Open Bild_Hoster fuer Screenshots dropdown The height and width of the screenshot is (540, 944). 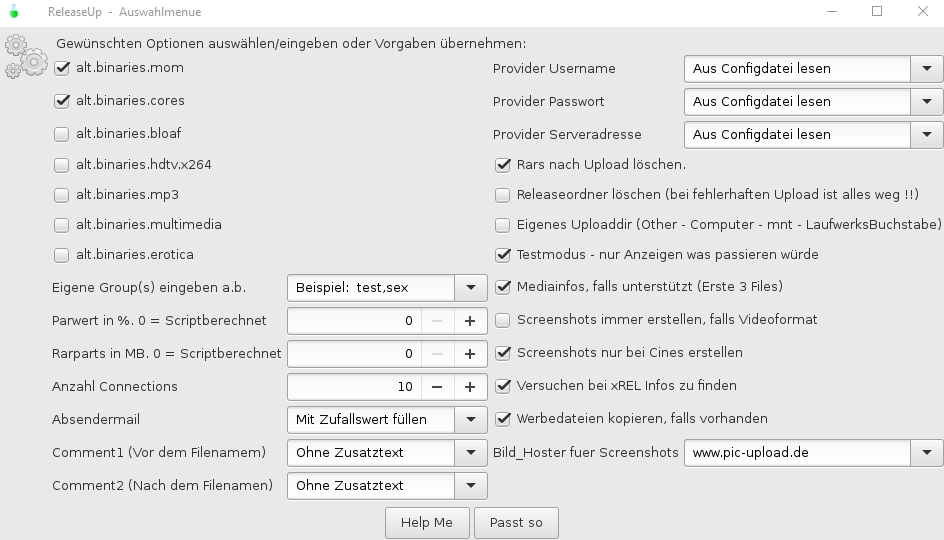coord(927,453)
